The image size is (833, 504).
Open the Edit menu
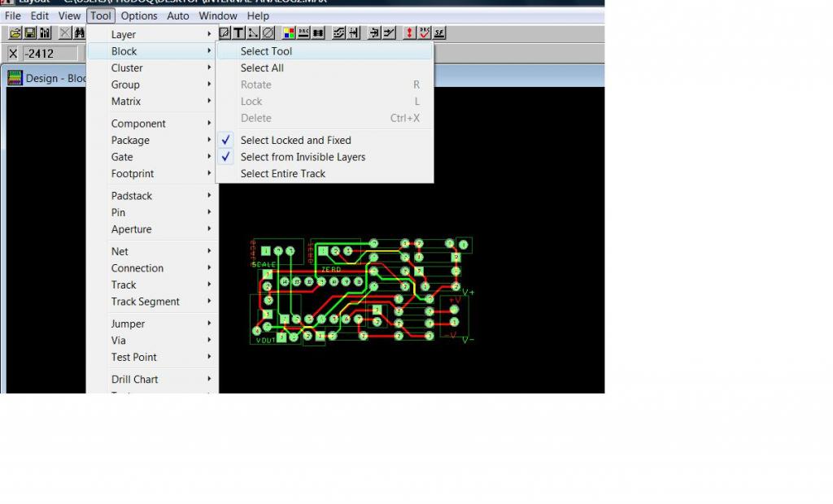pyautogui.click(x=39, y=16)
